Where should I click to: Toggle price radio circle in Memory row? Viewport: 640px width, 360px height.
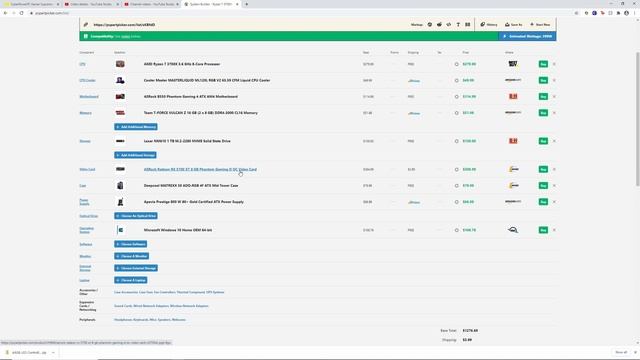457,113
